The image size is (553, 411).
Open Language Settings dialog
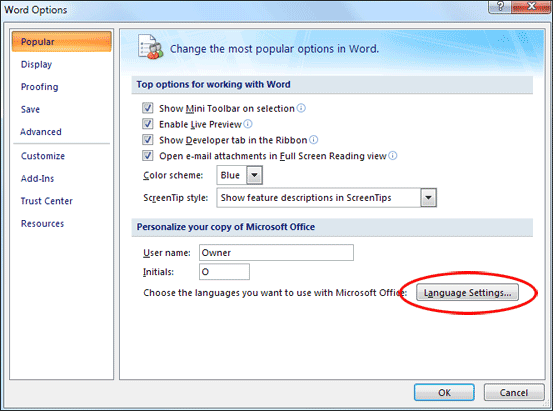coord(467,292)
